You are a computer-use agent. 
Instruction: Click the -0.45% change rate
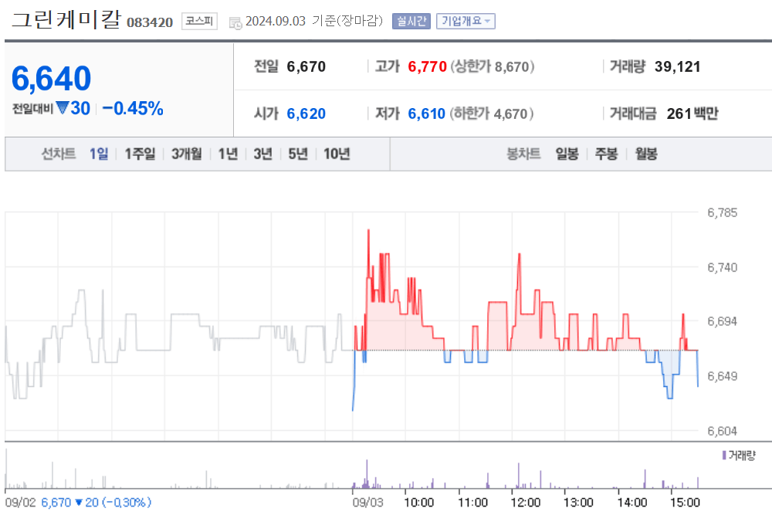pyautogui.click(x=133, y=108)
